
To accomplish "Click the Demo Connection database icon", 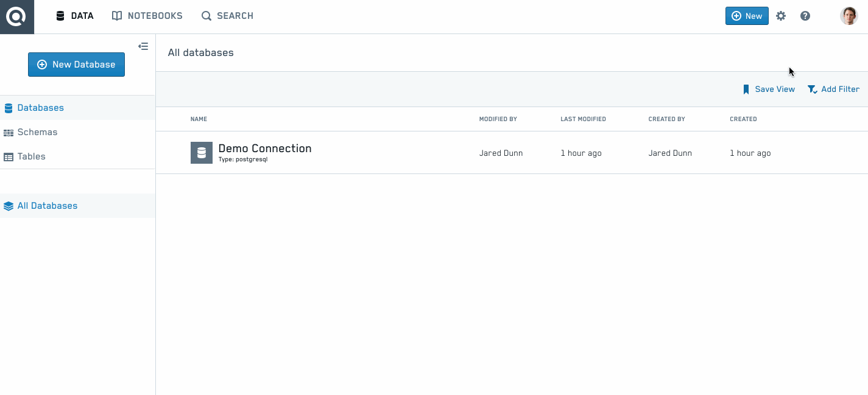I will pyautogui.click(x=202, y=153).
